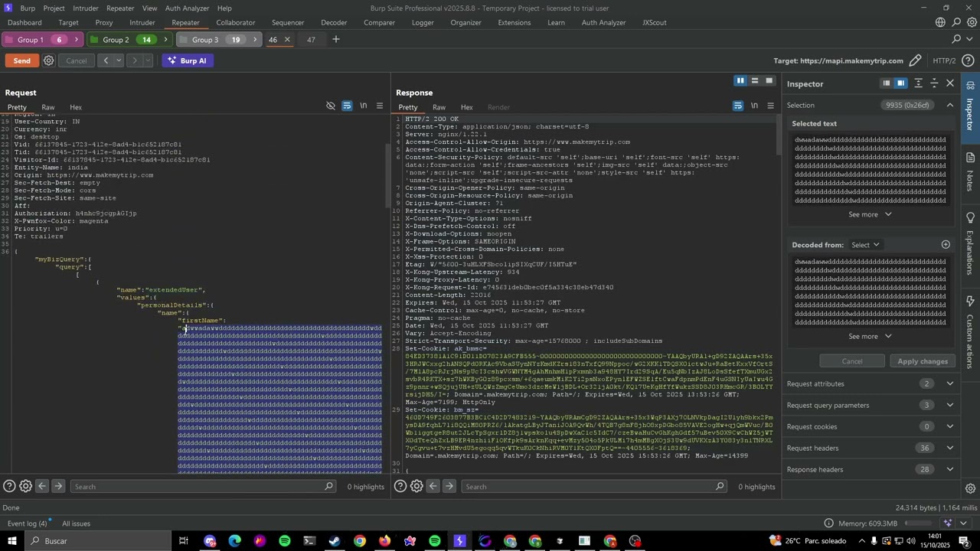Switch Response view to Hex tab
Image resolution: width=980 pixels, height=551 pixels.
tap(466, 107)
